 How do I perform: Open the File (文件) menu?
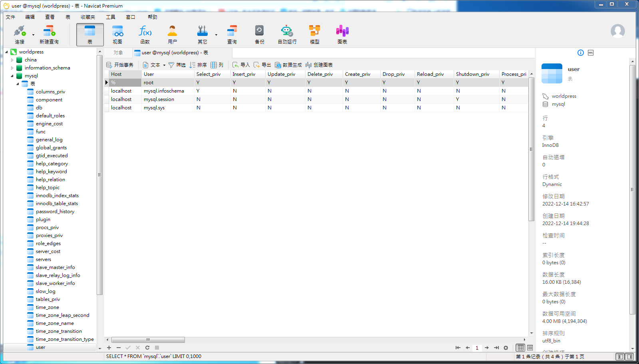[10, 17]
